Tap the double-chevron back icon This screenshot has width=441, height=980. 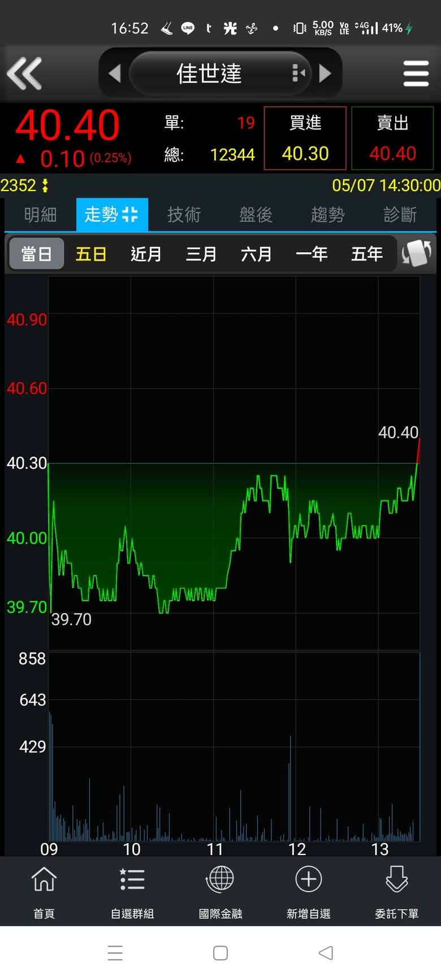click(x=24, y=74)
